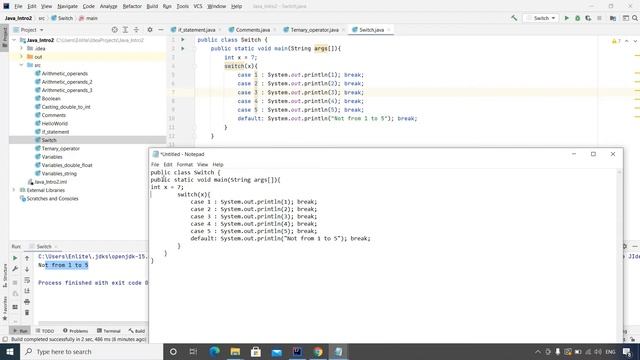640x360 pixels.
Task: Open File Explorer from taskbar
Action: click(x=235, y=352)
